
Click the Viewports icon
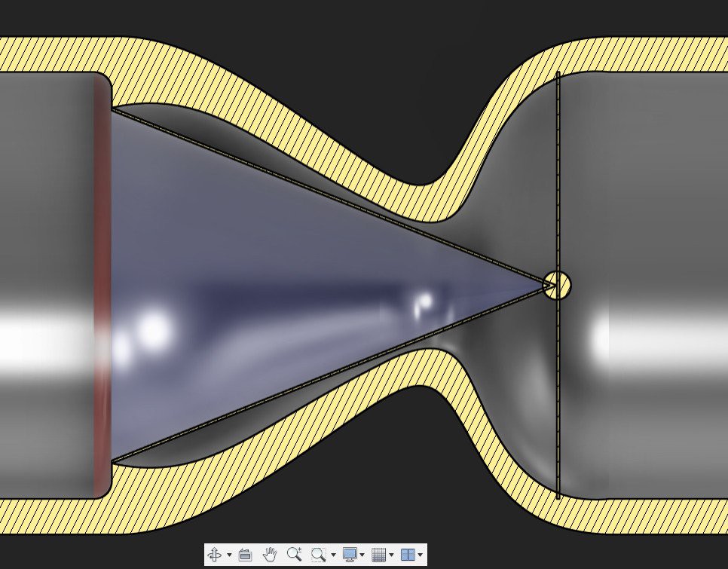(x=407, y=555)
